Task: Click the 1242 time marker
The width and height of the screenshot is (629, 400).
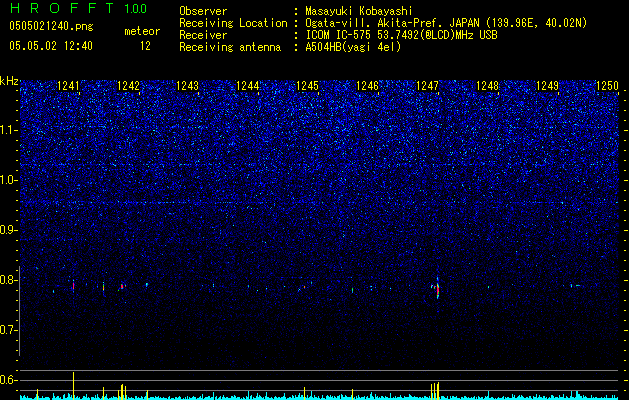Action: coord(128,85)
